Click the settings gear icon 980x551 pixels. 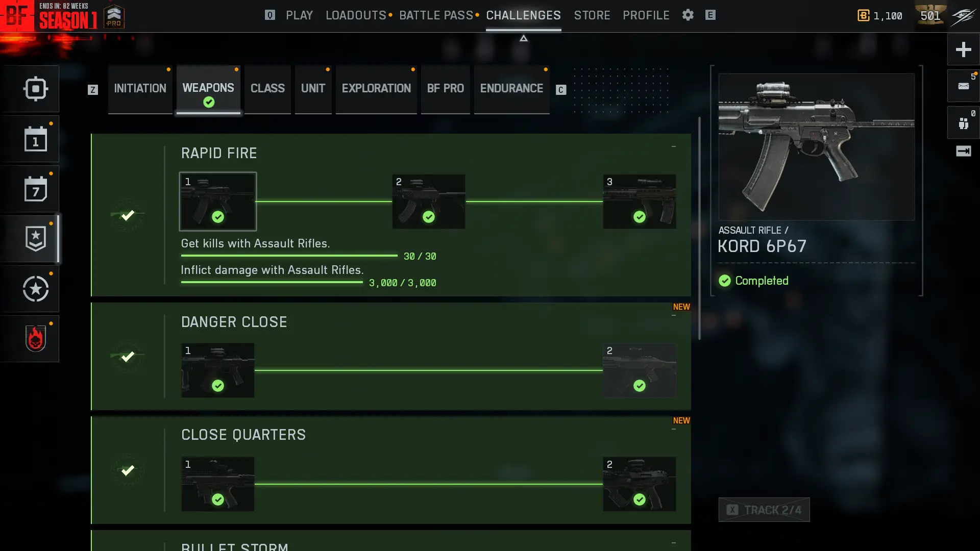point(688,15)
